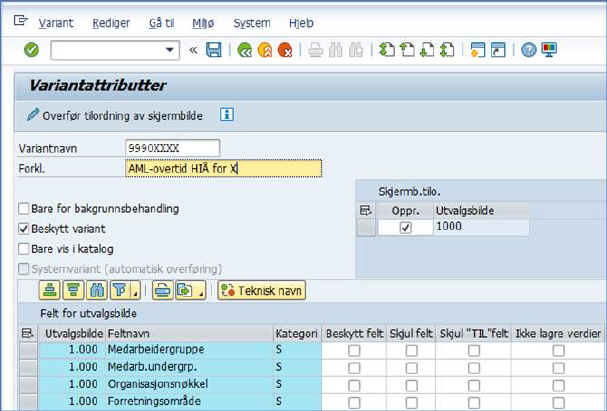
Task: Click the green checkmark Enter icon
Action: tap(31, 50)
